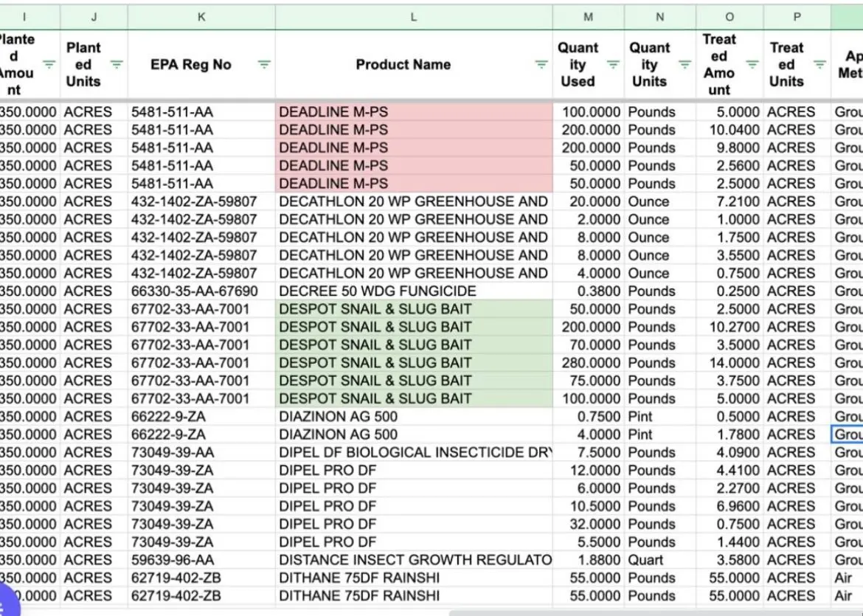Select treated amount "2.5600" cell

tap(729, 166)
